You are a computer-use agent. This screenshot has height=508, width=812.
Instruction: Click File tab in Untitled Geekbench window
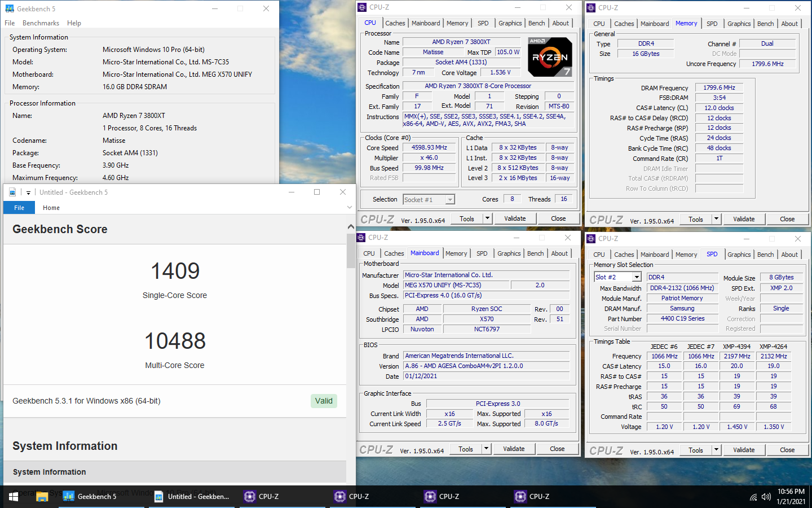[19, 208]
